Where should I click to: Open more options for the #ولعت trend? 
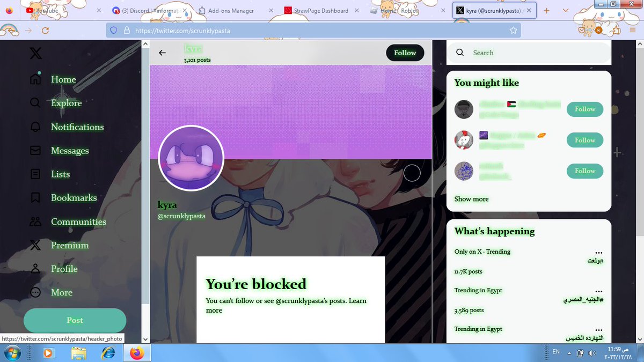[599, 253]
